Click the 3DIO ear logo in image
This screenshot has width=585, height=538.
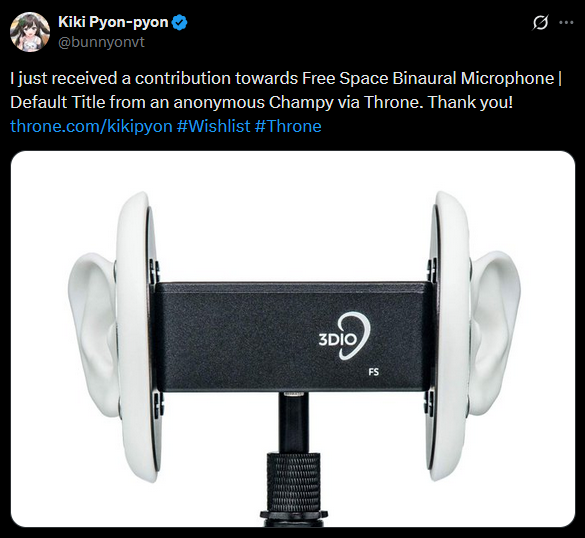(x=344, y=336)
